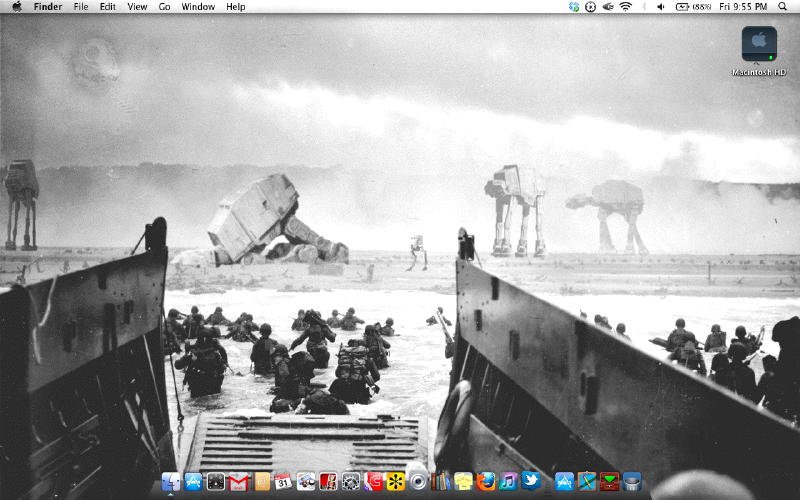Launch the red C application icon
This screenshot has width=800, height=500.
click(373, 481)
